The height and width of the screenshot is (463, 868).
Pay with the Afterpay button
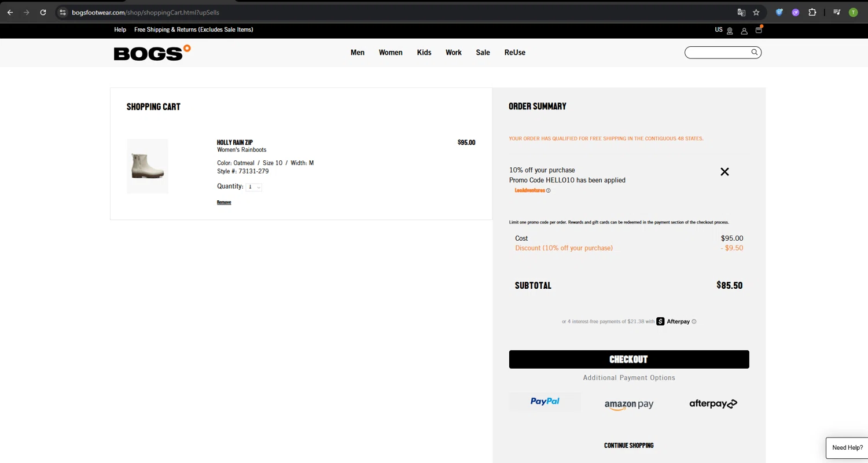click(x=713, y=403)
